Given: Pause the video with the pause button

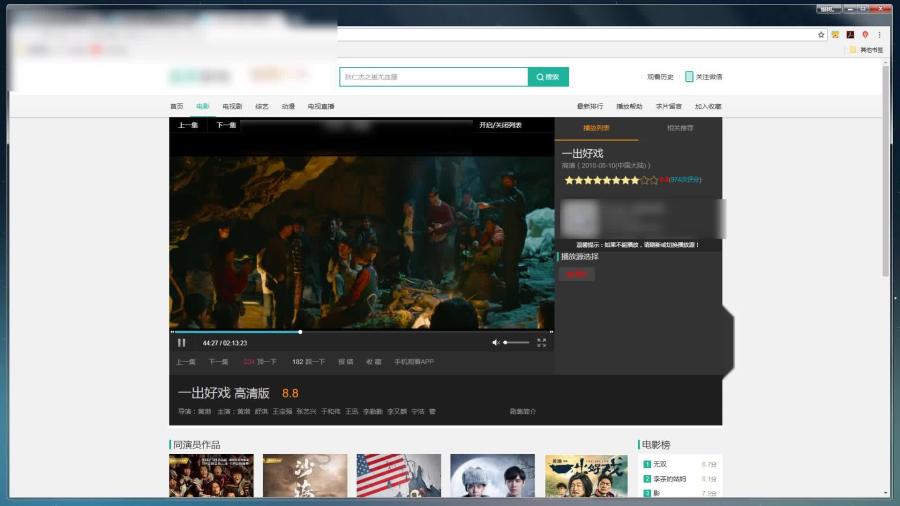Looking at the screenshot, I should 182,342.
